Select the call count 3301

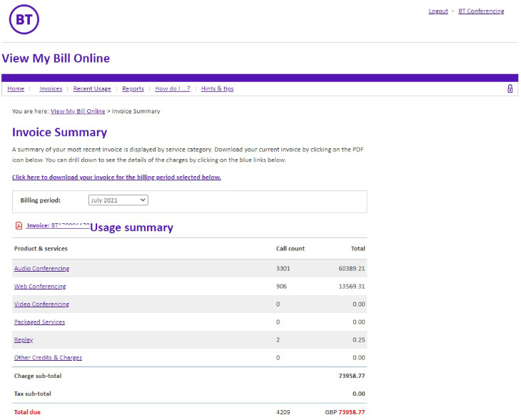pyautogui.click(x=283, y=269)
